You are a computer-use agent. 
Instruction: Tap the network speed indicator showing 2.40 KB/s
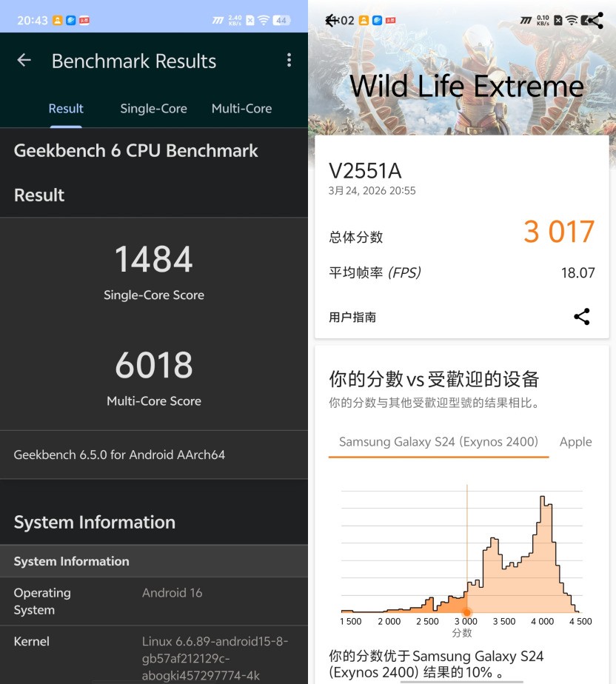(236, 19)
